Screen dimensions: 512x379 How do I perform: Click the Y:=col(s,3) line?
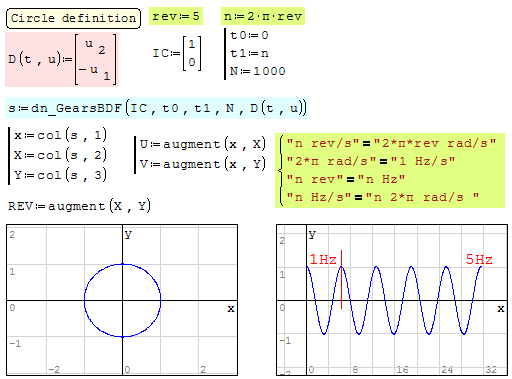coord(60,175)
